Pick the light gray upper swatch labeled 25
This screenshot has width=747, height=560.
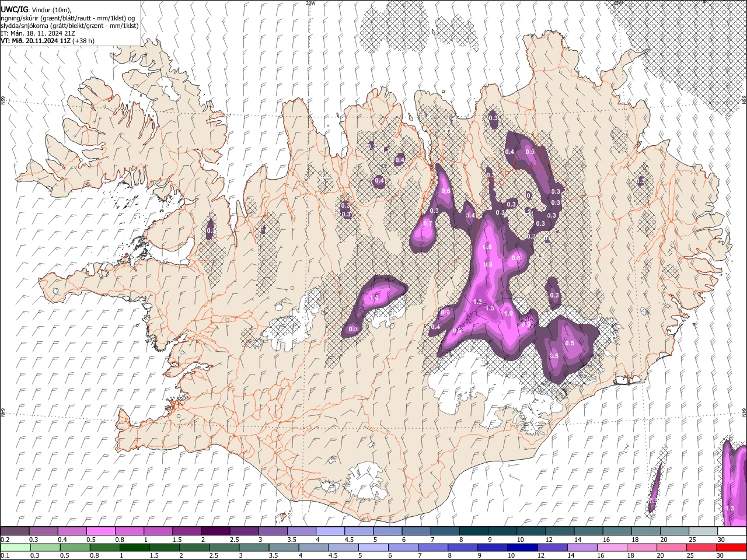coord(703,531)
